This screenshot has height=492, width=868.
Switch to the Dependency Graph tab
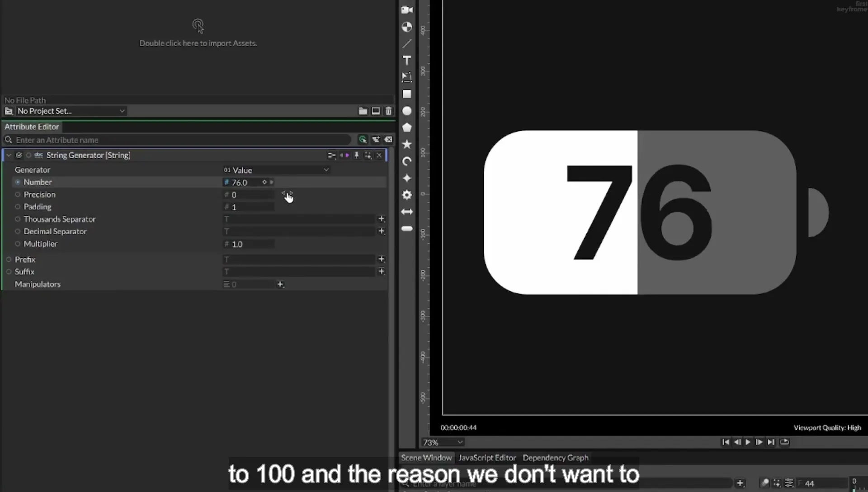point(556,458)
